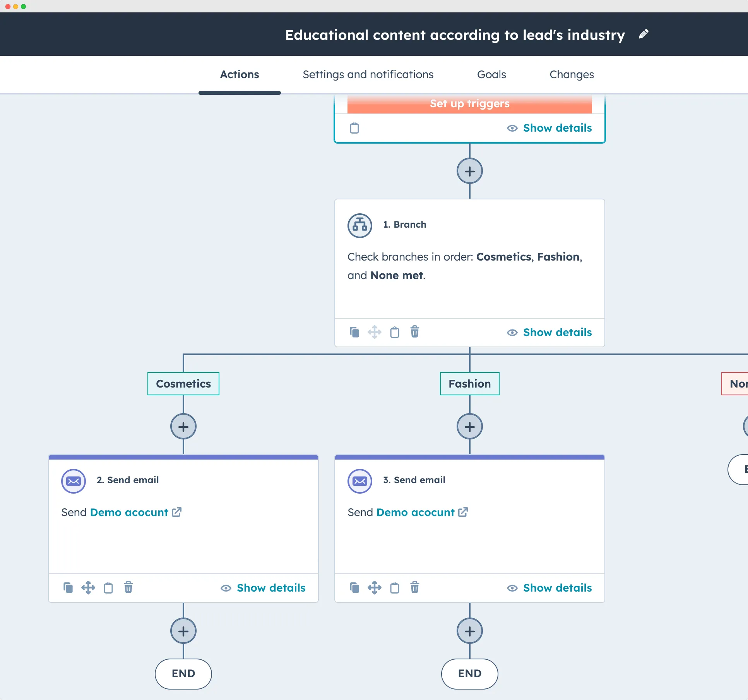Image resolution: width=748 pixels, height=700 pixels.
Task: Click the Branch action icon
Action: (x=360, y=225)
